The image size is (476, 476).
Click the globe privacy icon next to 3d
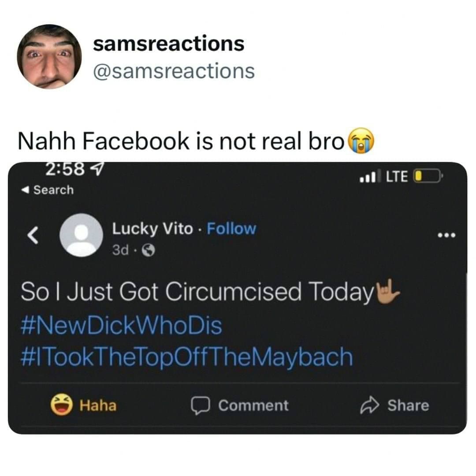(x=149, y=249)
